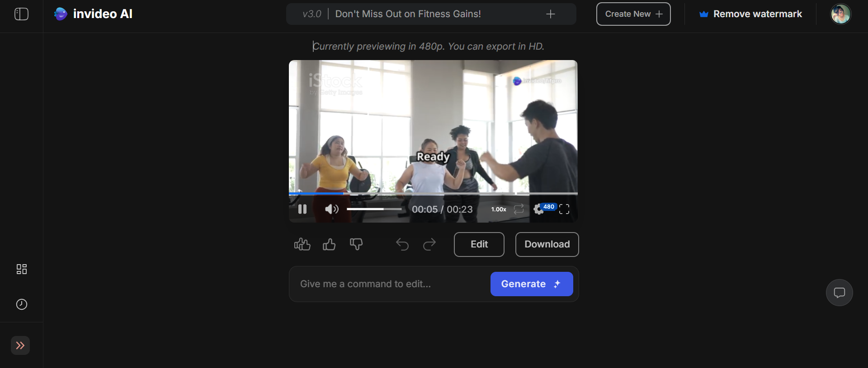Screen dimensions: 868x368
Task: Adjust the volume slider
Action: [x=374, y=209]
